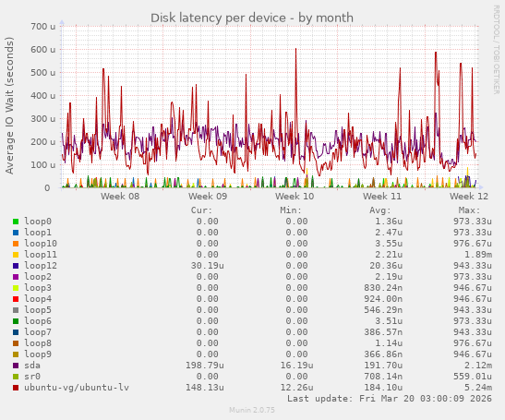Click loop12 current value 30.19u
This screenshot has height=420, width=505.
point(208,266)
